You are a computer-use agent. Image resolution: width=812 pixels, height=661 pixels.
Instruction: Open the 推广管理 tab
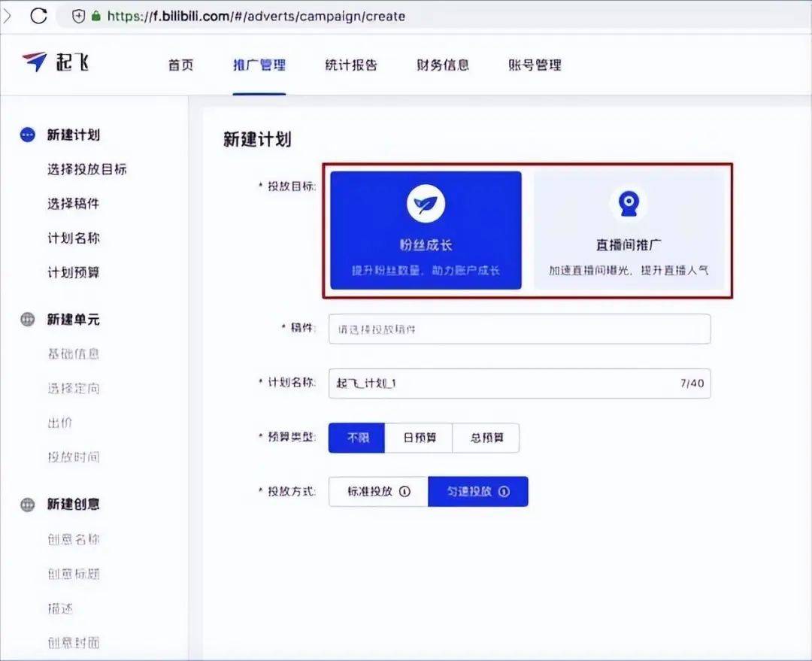pyautogui.click(x=259, y=65)
